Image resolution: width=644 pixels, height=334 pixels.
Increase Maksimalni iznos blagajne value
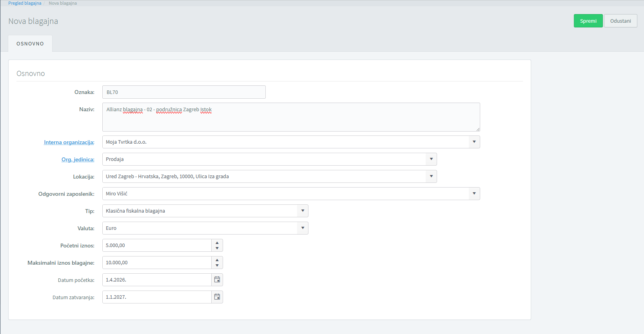(217, 260)
